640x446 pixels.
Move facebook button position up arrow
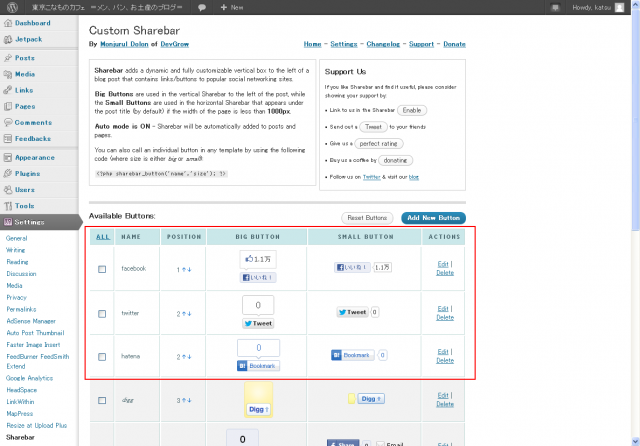coord(184,269)
